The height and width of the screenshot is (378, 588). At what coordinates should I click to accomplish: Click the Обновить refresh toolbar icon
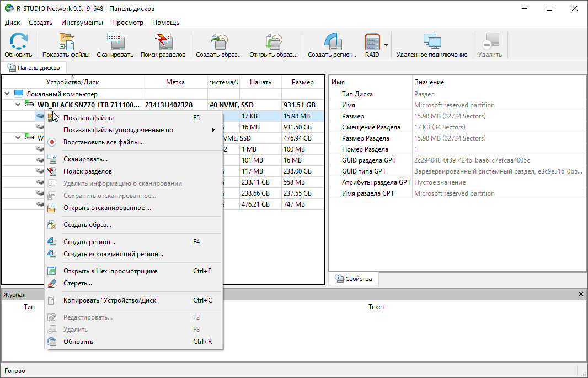coord(19,45)
